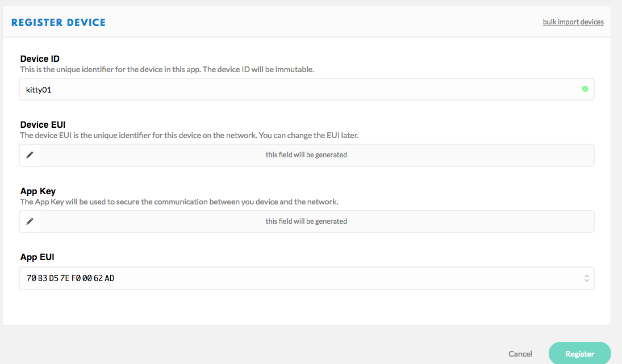Click the pencil icon next to App Key
622x364 pixels.
pyautogui.click(x=30, y=221)
